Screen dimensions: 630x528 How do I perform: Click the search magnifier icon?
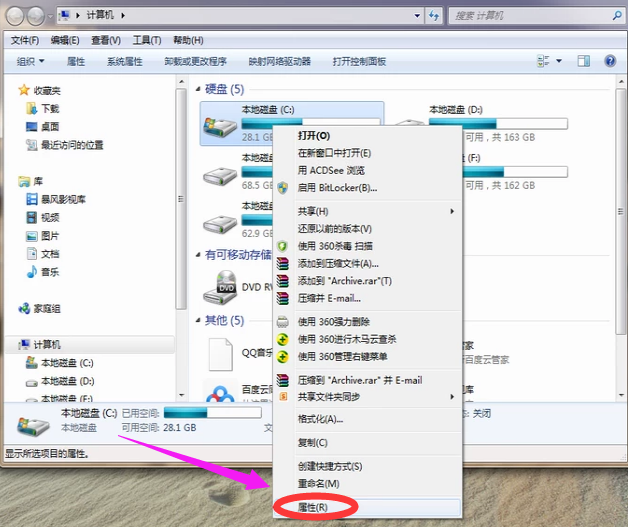point(617,16)
